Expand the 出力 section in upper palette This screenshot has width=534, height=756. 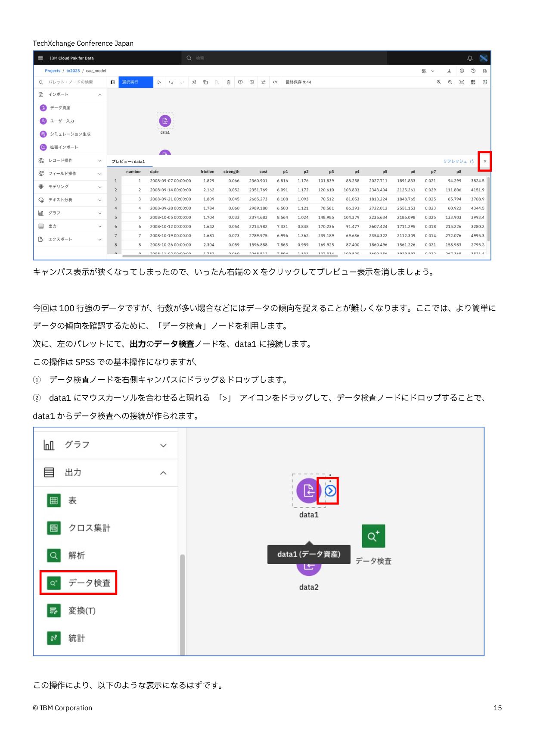(x=100, y=226)
